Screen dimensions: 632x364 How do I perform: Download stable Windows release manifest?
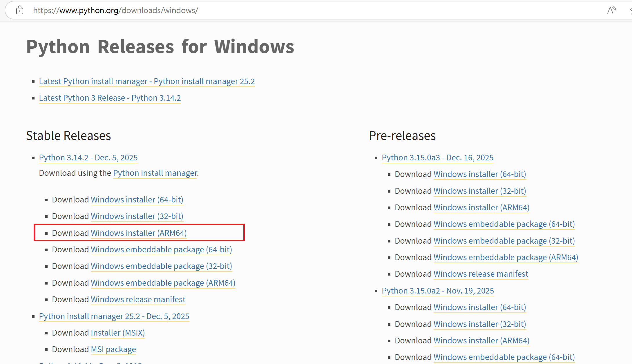(x=138, y=299)
